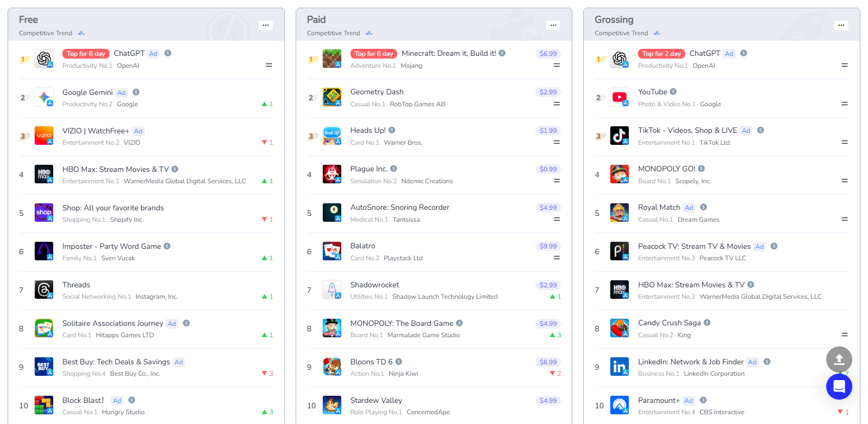Click the $0.99 price tag for Plague Inc.

[548, 169]
